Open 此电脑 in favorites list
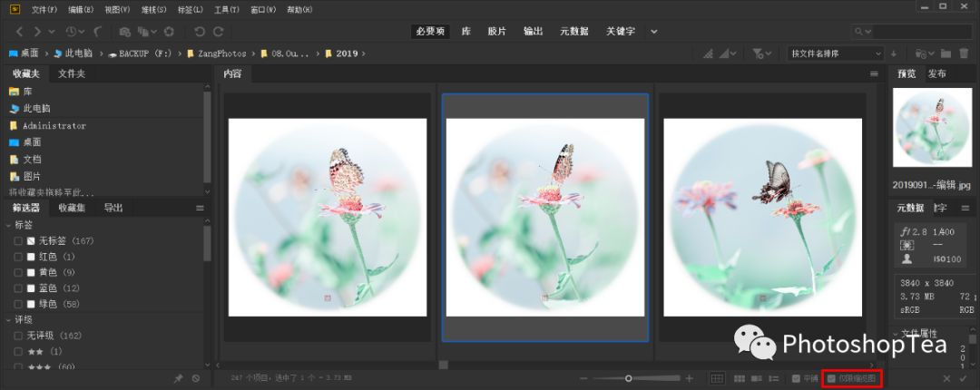This screenshot has width=980, height=390. coord(37,108)
